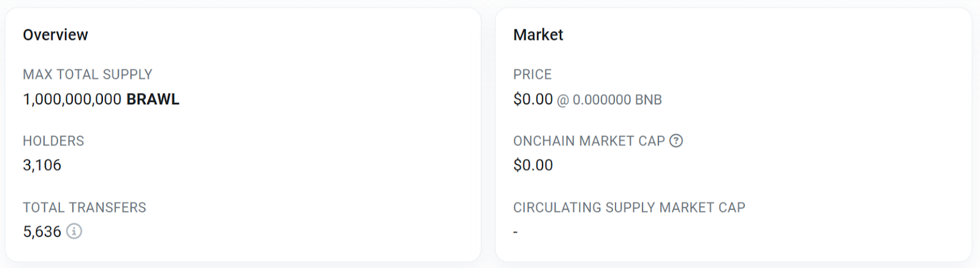
Task: Click the MAX TOTAL SUPPLY label
Action: point(87,74)
